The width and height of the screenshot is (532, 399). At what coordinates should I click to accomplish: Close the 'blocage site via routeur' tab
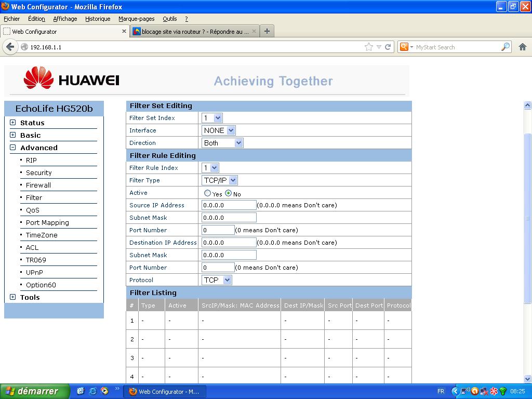(x=254, y=31)
